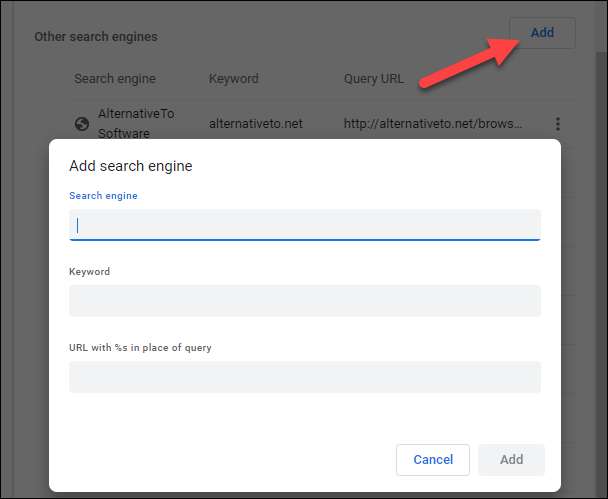This screenshot has height=499, width=608.
Task: Click the Keyword input box in dialog
Action: click(305, 301)
